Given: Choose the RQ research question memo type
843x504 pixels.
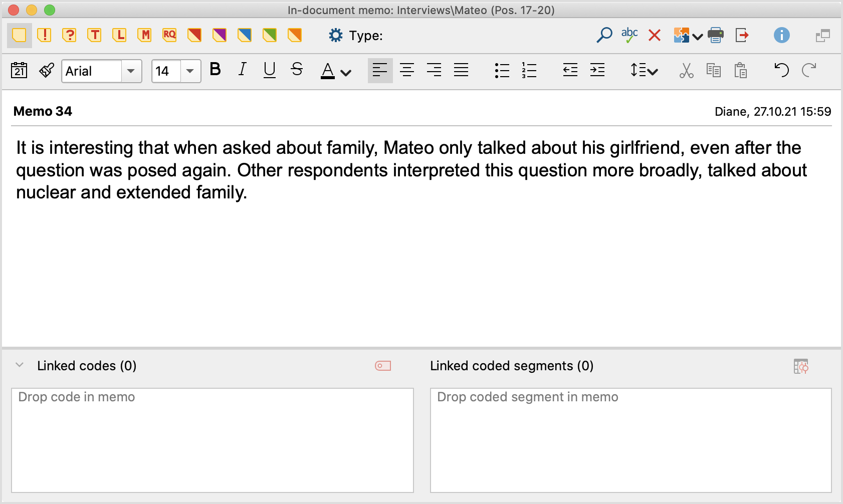Looking at the screenshot, I should pos(169,35).
